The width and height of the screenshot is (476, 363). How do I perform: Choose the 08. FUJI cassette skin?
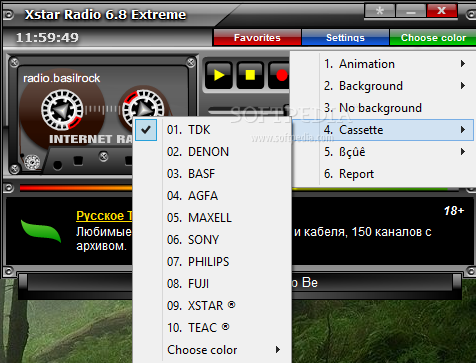click(212, 284)
